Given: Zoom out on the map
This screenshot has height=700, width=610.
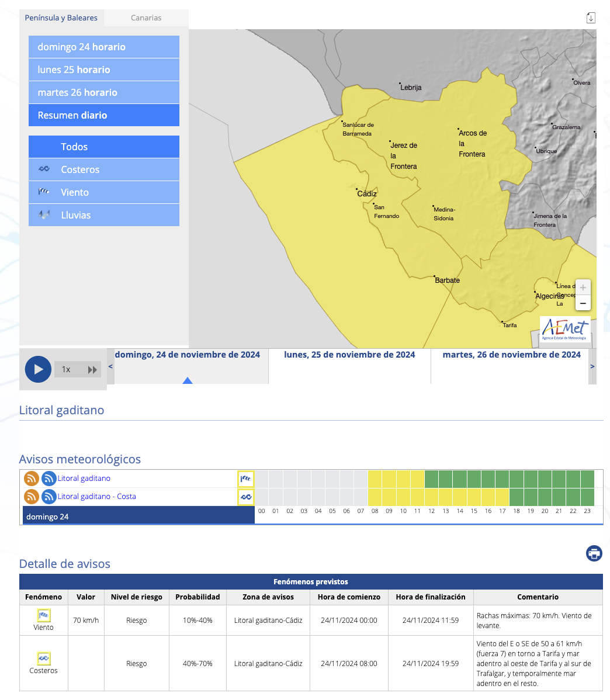Looking at the screenshot, I should click(583, 303).
